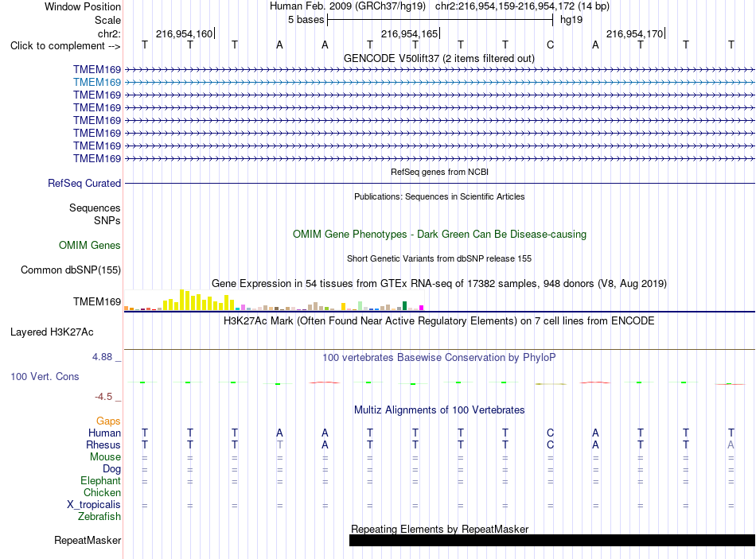Click the Sequences subtrack label
The width and height of the screenshot is (756, 559).
click(x=95, y=208)
